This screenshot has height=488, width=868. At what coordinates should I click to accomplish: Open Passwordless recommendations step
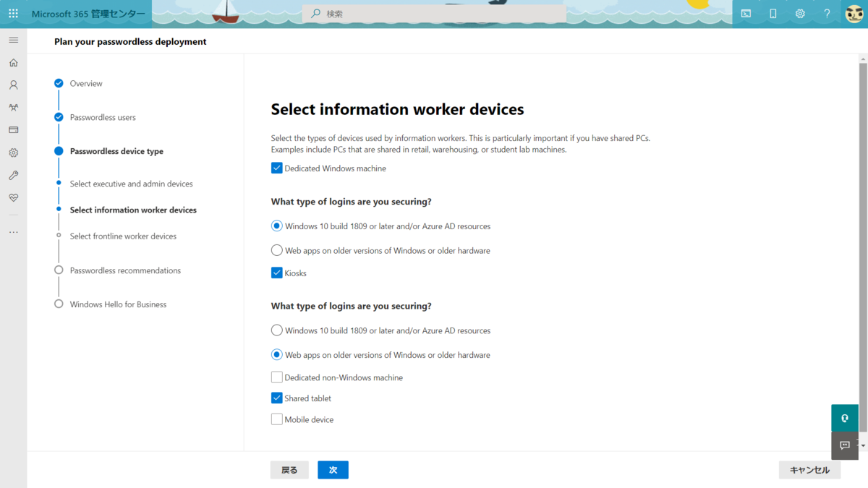(x=125, y=270)
